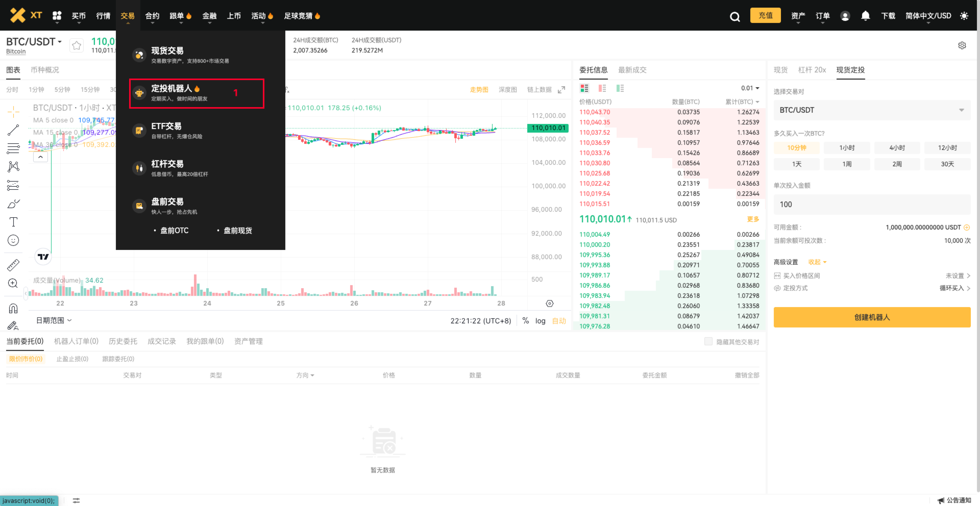Switch to 最新成交 tab

coord(632,70)
